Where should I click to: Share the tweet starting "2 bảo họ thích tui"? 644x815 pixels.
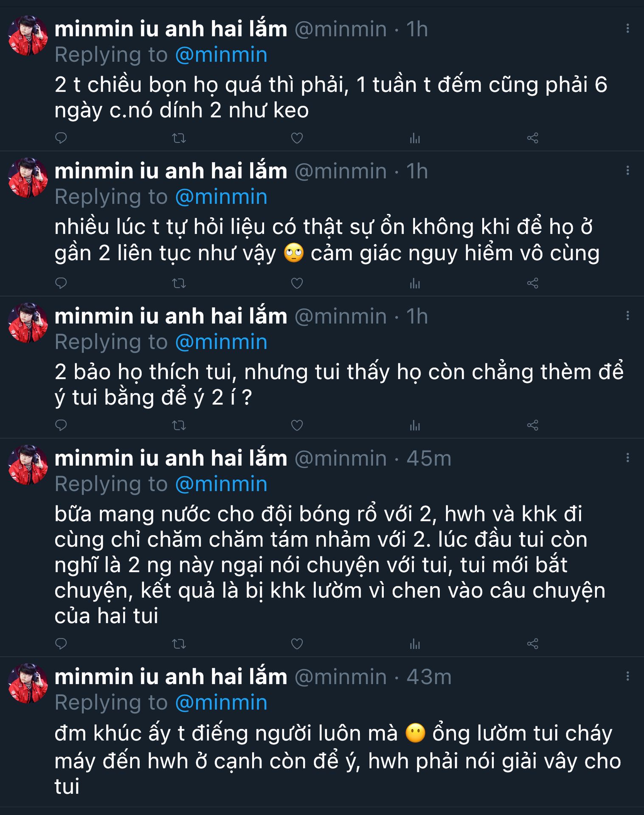pos(532,425)
